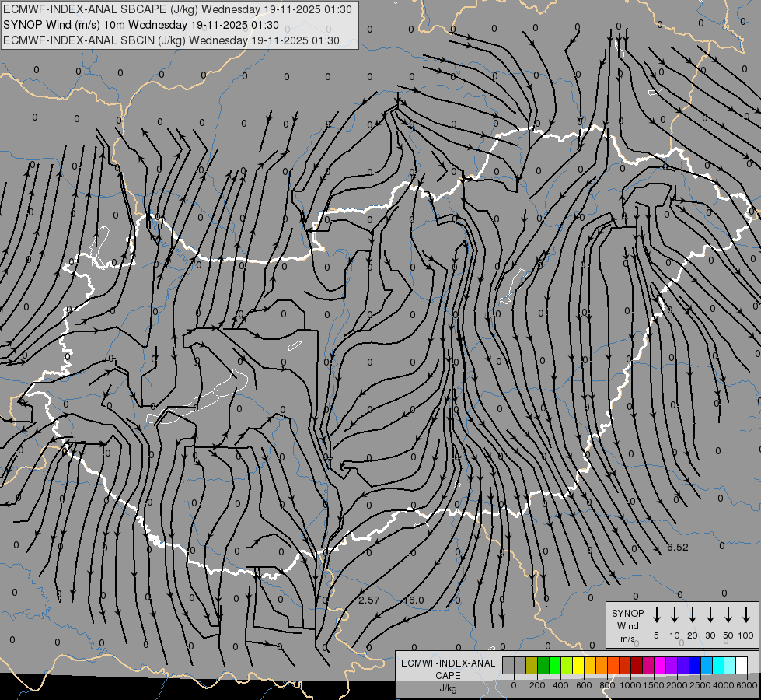Click the 2500 label on CAPE scale
The width and height of the screenshot is (761, 700).
coord(700,685)
